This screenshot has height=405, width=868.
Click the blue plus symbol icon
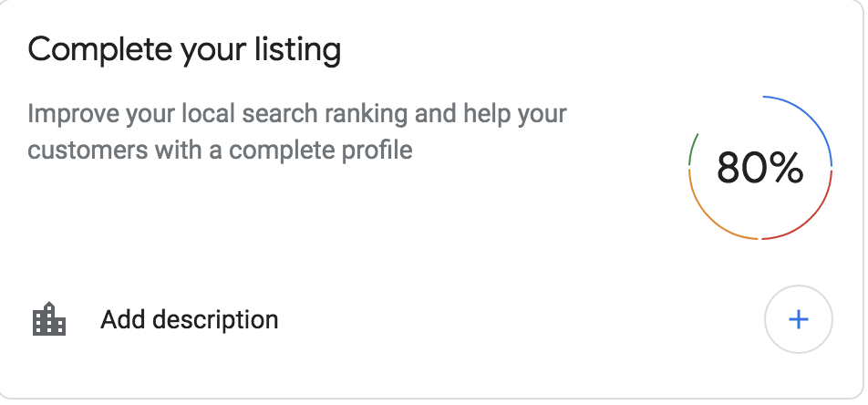pos(799,319)
